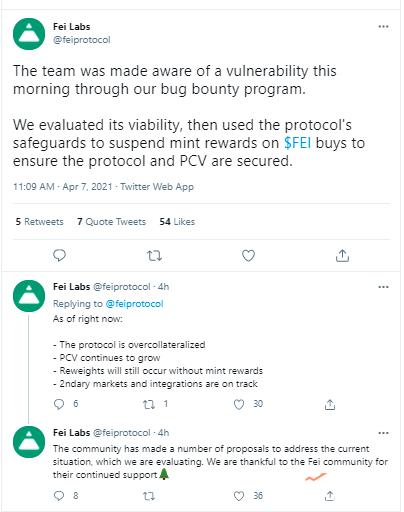Like the main vulnerability tweet

248,256
